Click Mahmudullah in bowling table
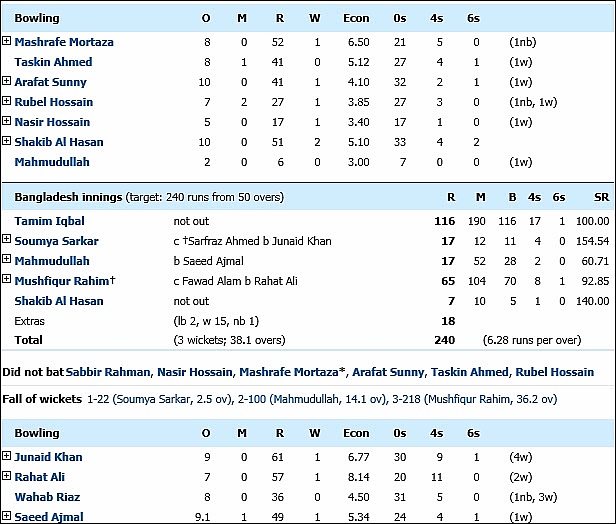This screenshot has height=524, width=616. click(52, 162)
